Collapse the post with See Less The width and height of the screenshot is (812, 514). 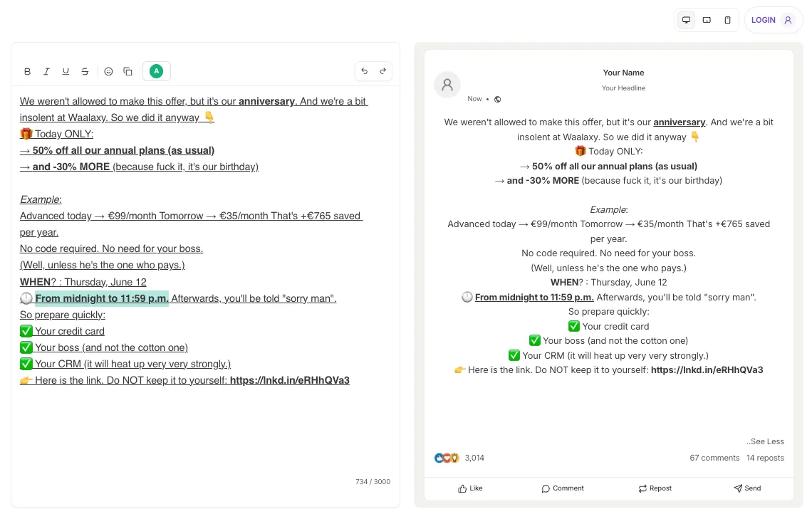766,441
